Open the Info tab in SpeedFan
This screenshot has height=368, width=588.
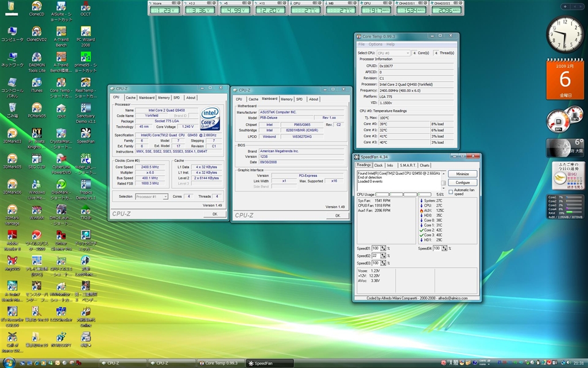pyautogui.click(x=390, y=165)
